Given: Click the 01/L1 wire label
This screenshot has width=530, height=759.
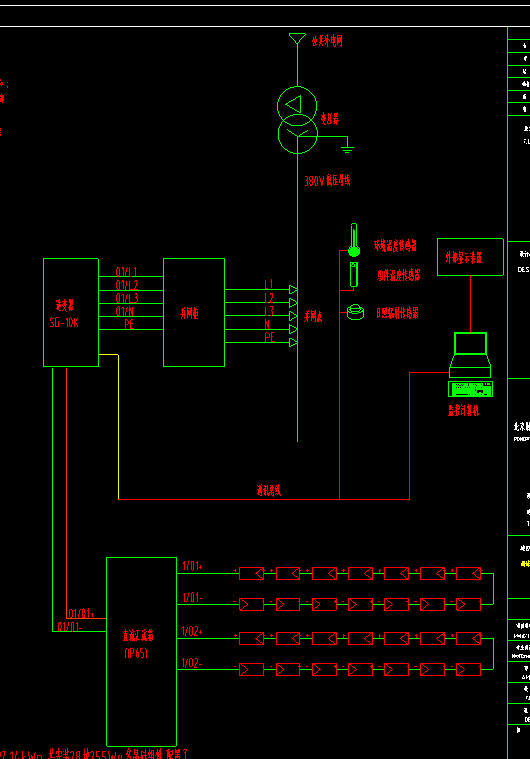Looking at the screenshot, I should 126,272.
